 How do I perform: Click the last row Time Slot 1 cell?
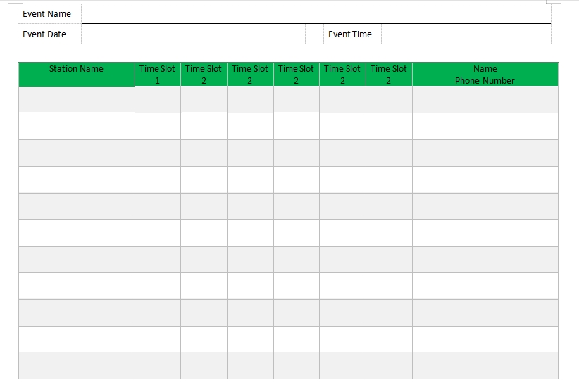point(157,366)
